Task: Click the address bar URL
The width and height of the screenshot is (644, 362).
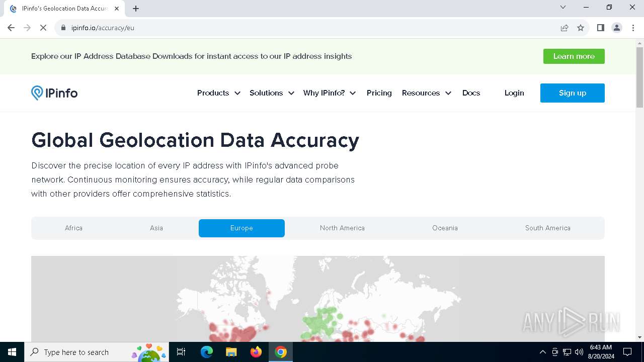Action: click(103, 28)
